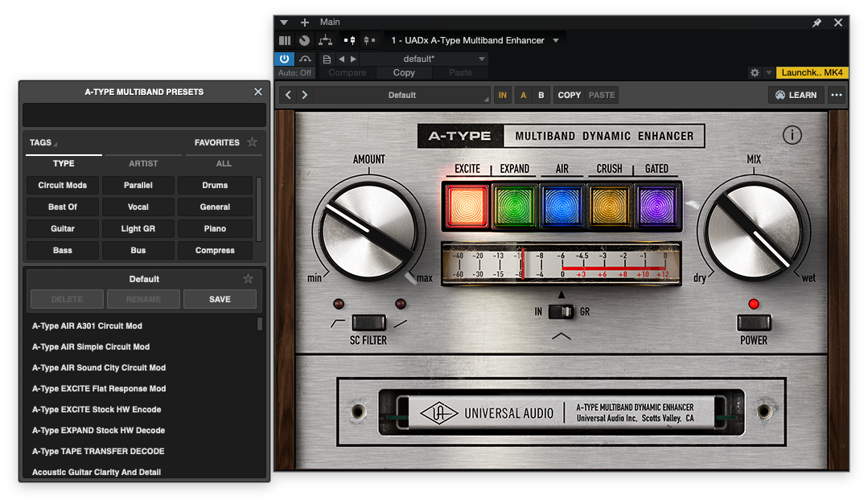The width and height of the screenshot is (868, 504).
Task: Expand the dropdown arrow beside settings gear
Action: [768, 72]
